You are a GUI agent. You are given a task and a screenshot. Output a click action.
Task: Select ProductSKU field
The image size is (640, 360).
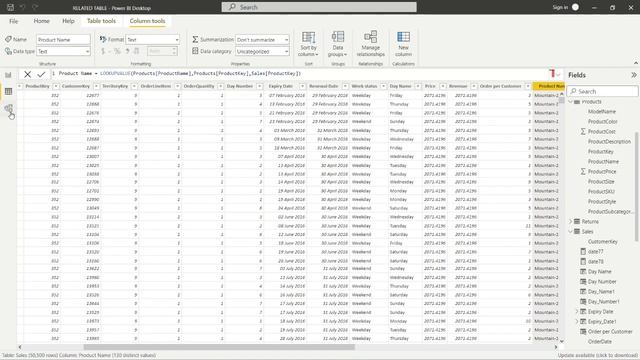click(x=601, y=191)
